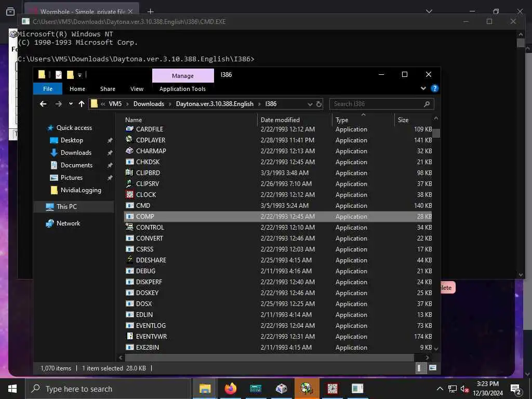Image resolution: width=532 pixels, height=399 pixels.
Task: Select the EXE2BIN file row
Action: (x=278, y=347)
